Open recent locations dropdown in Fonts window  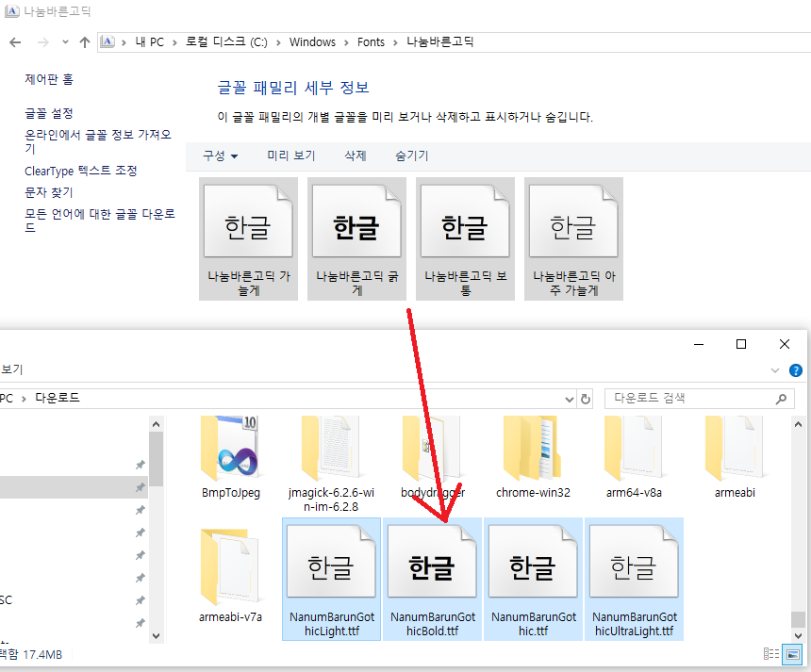(65, 42)
